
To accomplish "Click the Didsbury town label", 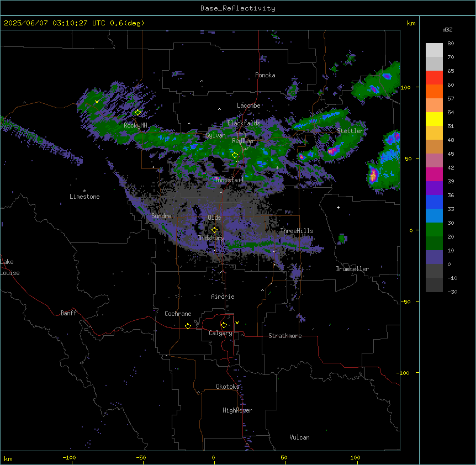I will pos(211,238).
